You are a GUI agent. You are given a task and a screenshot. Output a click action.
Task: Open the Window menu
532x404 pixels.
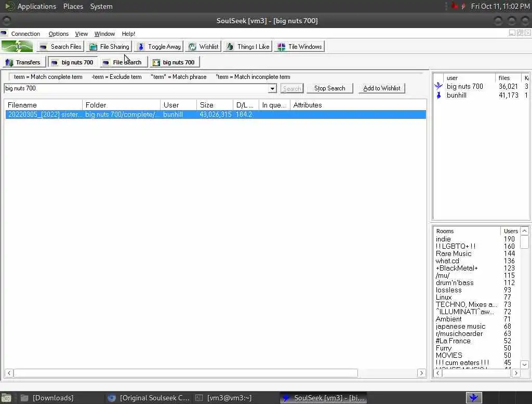[104, 34]
